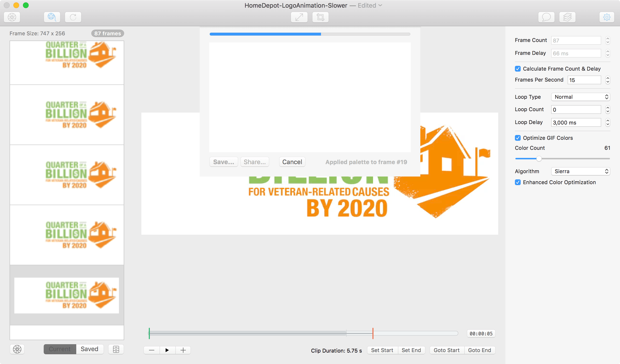
Task: Click the Frames Per Second field
Action: (x=584, y=80)
